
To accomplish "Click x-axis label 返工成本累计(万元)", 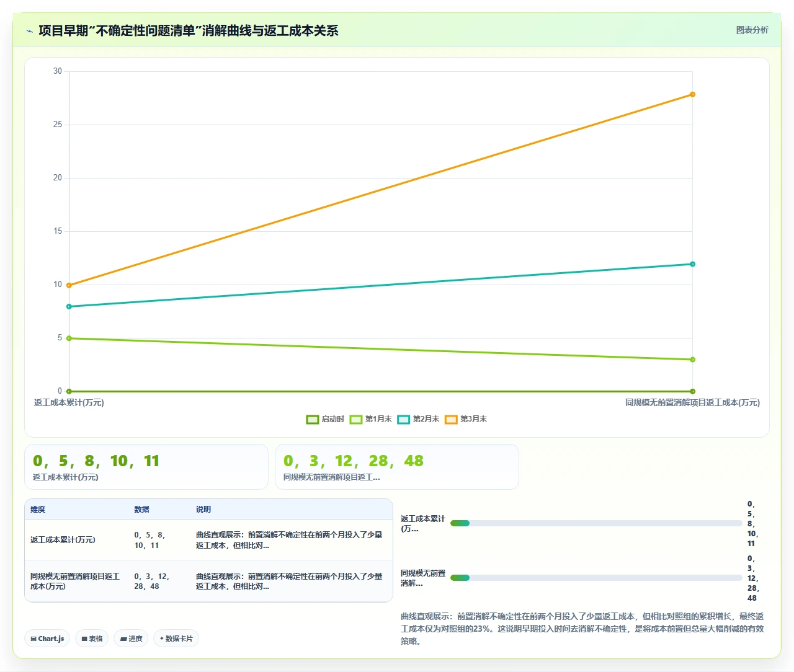I will click(69, 403).
